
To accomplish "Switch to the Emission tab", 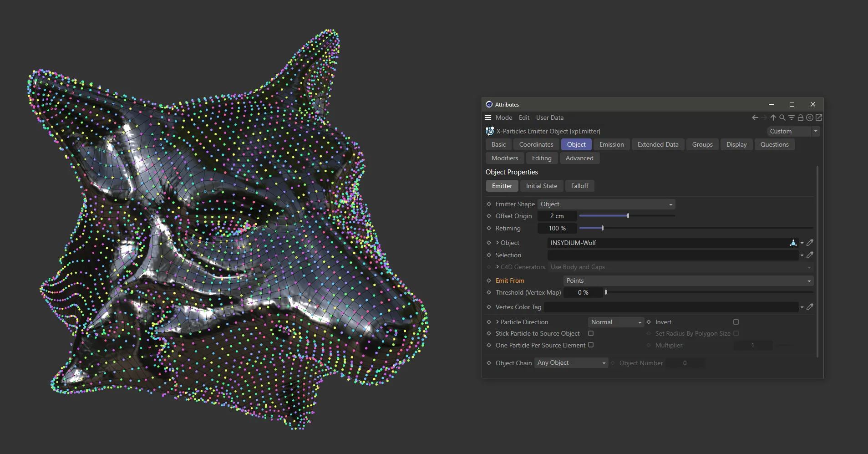I will (611, 144).
